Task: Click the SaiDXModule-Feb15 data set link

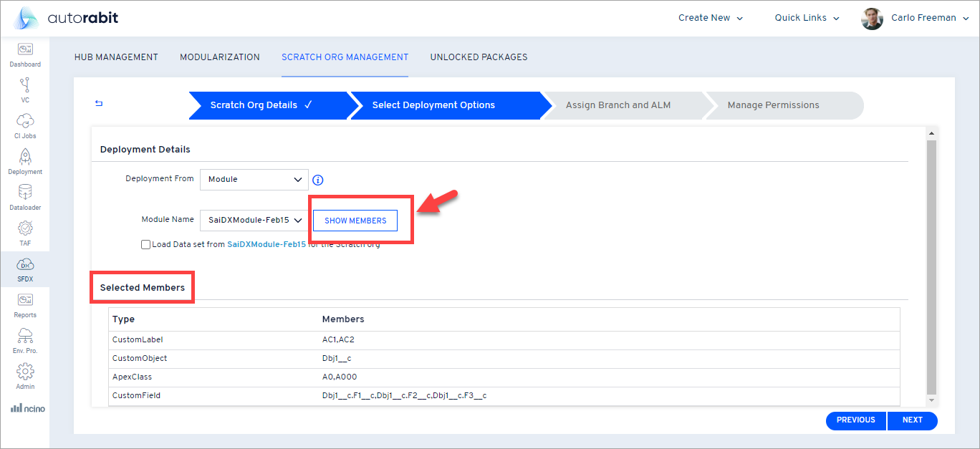Action: pyautogui.click(x=266, y=245)
